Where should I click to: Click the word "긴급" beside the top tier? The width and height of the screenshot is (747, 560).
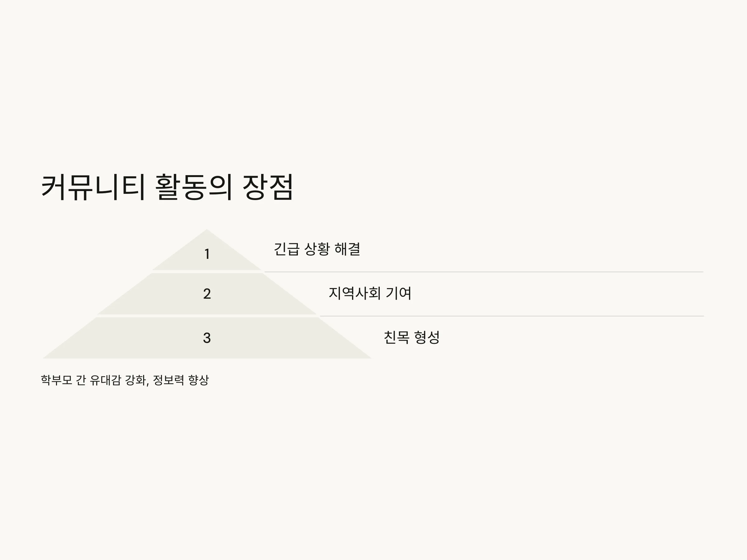coord(286,249)
